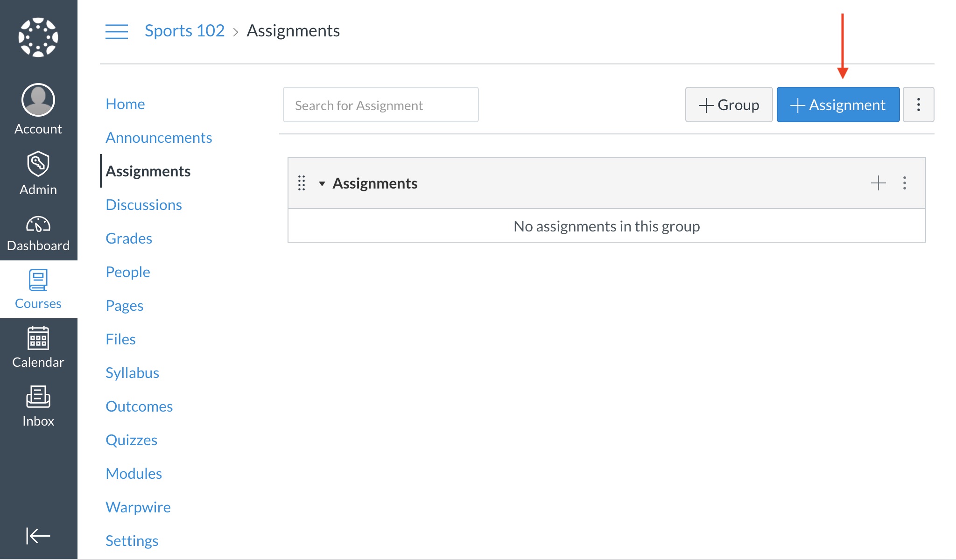Open the Inbox icon
The width and height of the screenshot is (956, 560).
(x=38, y=397)
